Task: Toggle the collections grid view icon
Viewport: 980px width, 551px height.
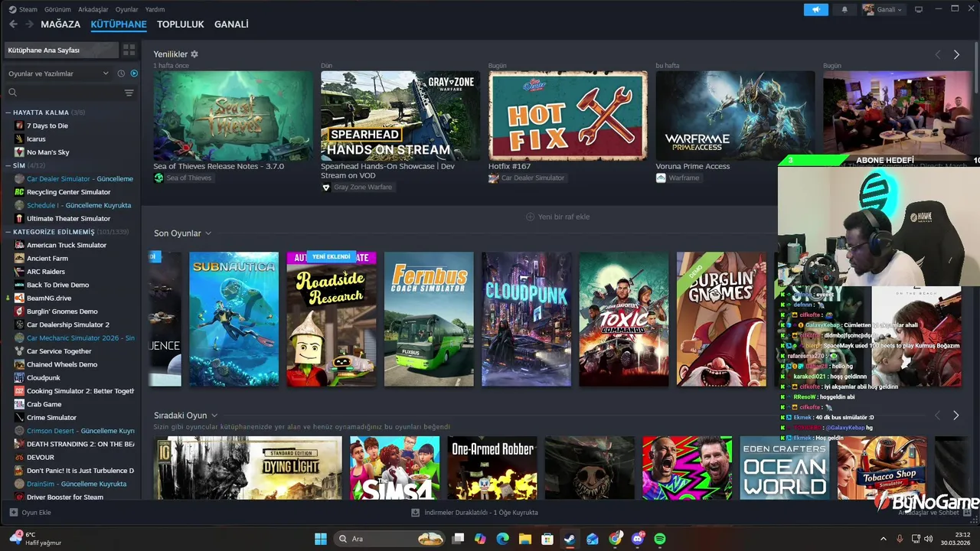Action: pos(129,50)
